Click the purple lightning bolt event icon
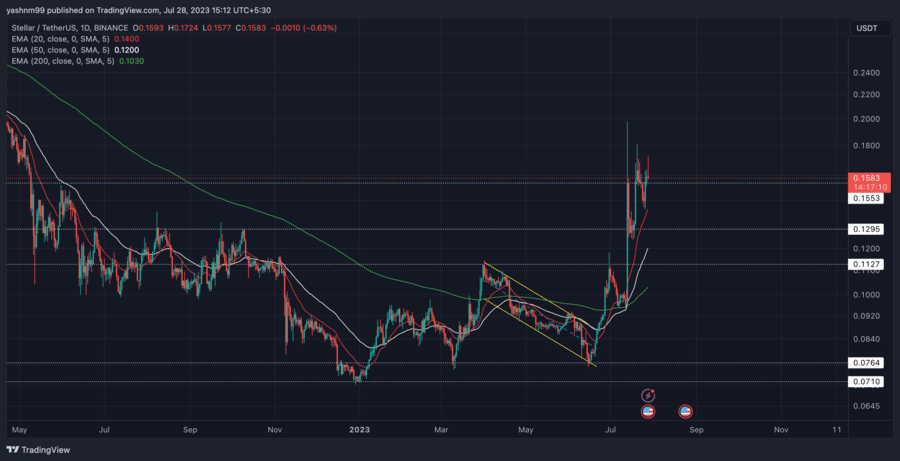The height and width of the screenshot is (461, 900). [x=648, y=395]
